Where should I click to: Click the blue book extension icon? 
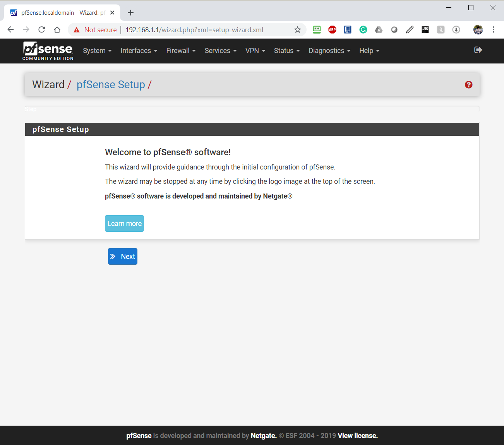coord(348,30)
